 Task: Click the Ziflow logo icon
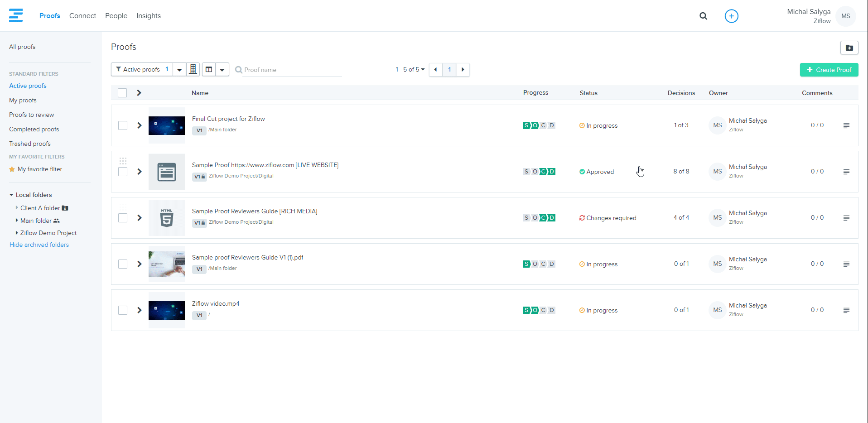pyautogui.click(x=16, y=15)
